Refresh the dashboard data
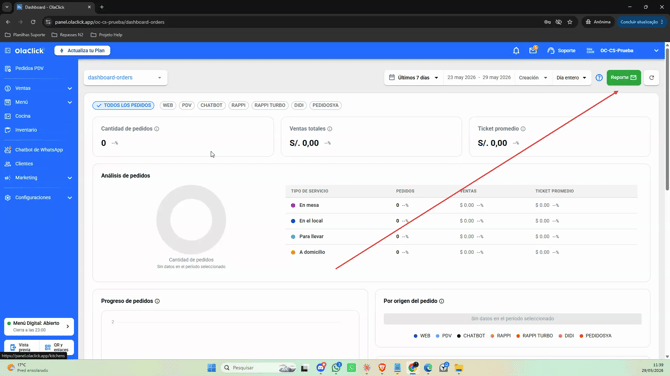 point(651,78)
